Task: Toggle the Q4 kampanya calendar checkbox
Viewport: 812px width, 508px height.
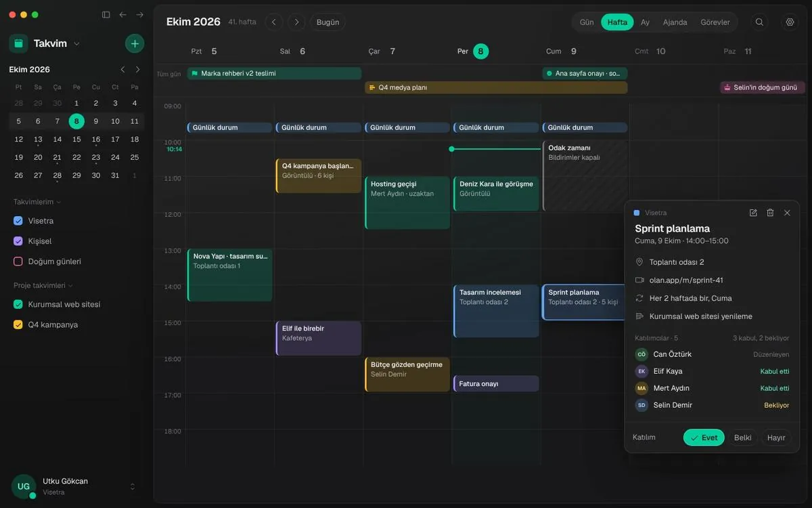Action: tap(18, 324)
